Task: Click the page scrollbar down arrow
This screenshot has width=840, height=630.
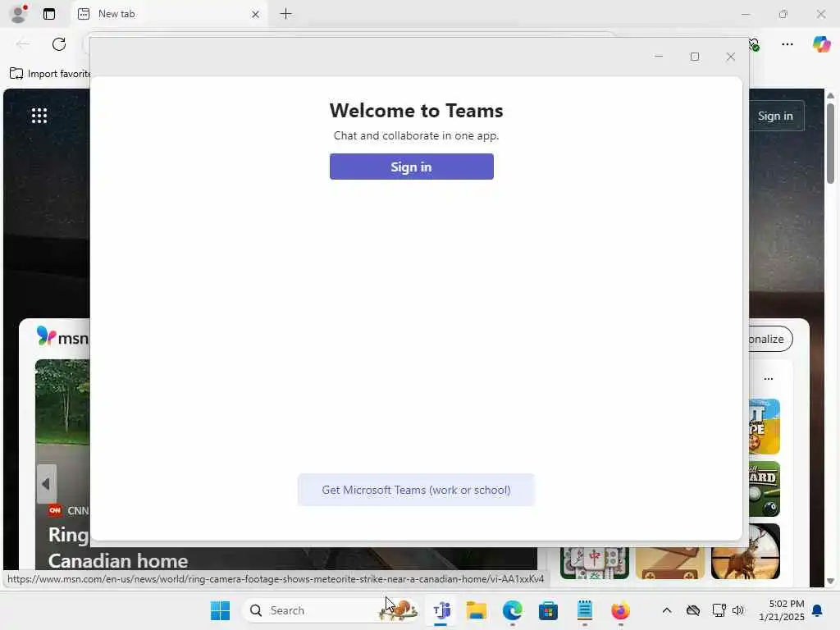Action: 830,581
